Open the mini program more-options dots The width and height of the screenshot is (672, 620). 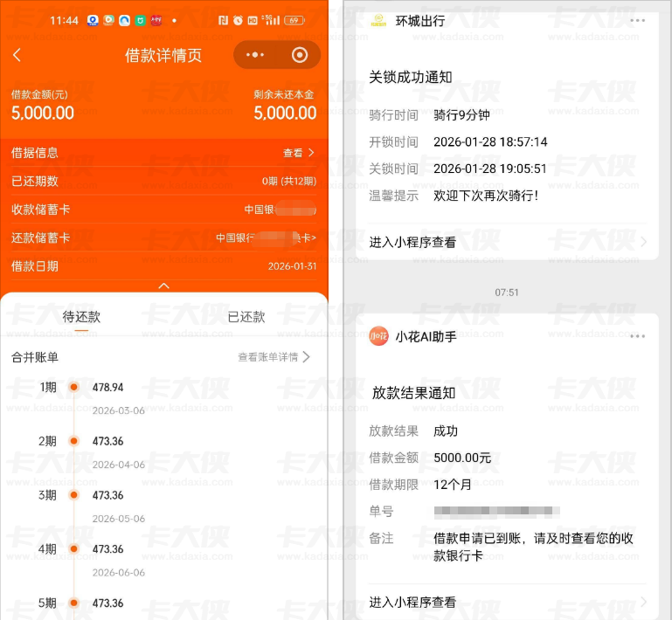[x=255, y=55]
